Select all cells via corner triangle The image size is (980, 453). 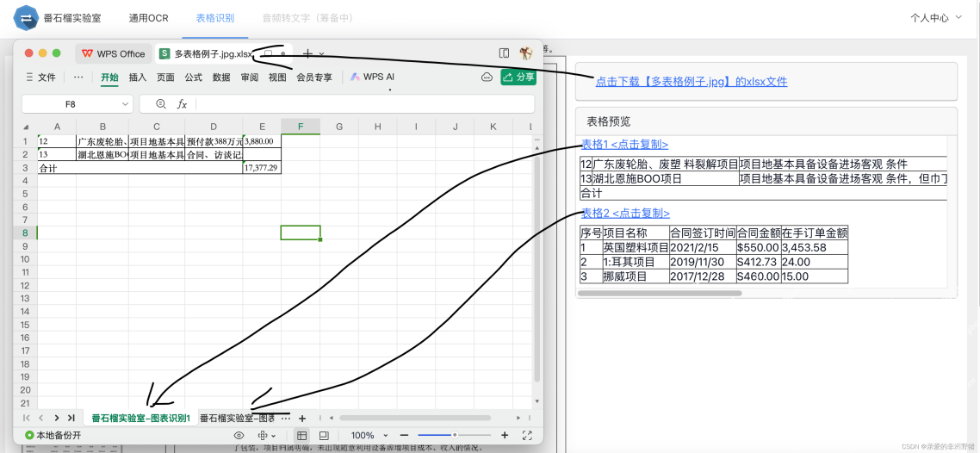[x=26, y=127]
